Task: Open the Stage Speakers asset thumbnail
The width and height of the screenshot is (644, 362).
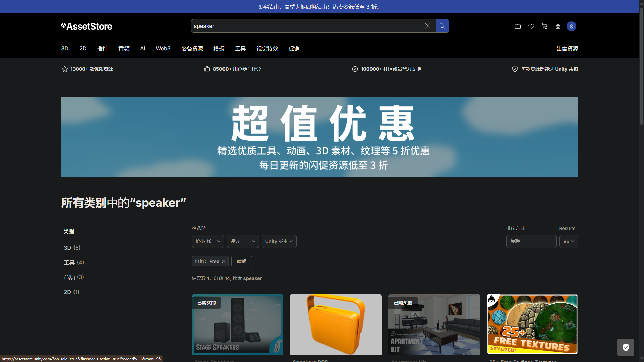Action: (237, 324)
